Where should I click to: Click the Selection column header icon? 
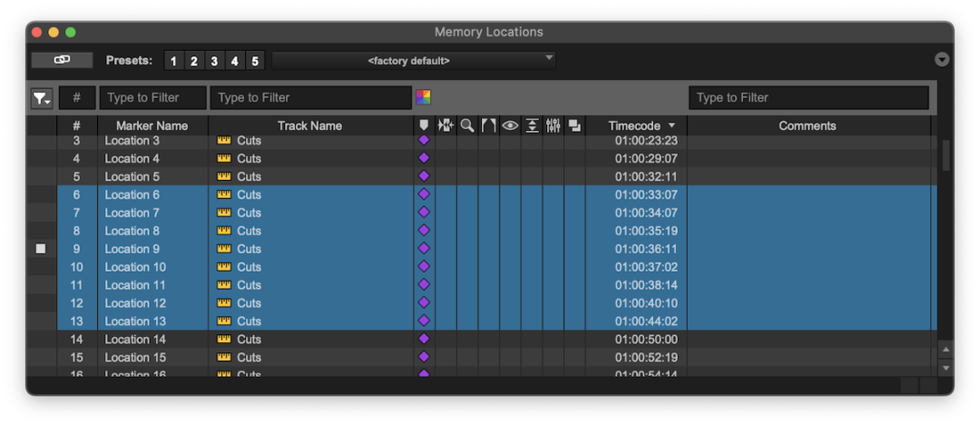click(x=446, y=125)
